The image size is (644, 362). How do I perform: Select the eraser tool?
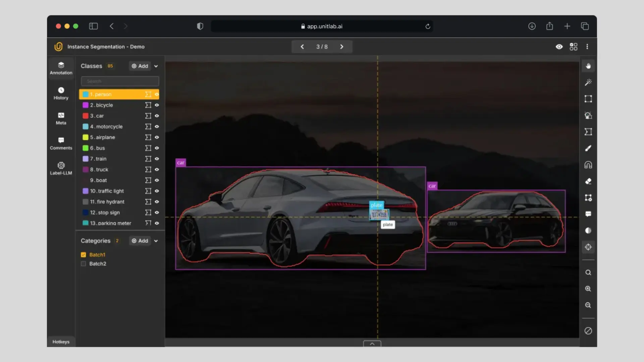point(588,181)
